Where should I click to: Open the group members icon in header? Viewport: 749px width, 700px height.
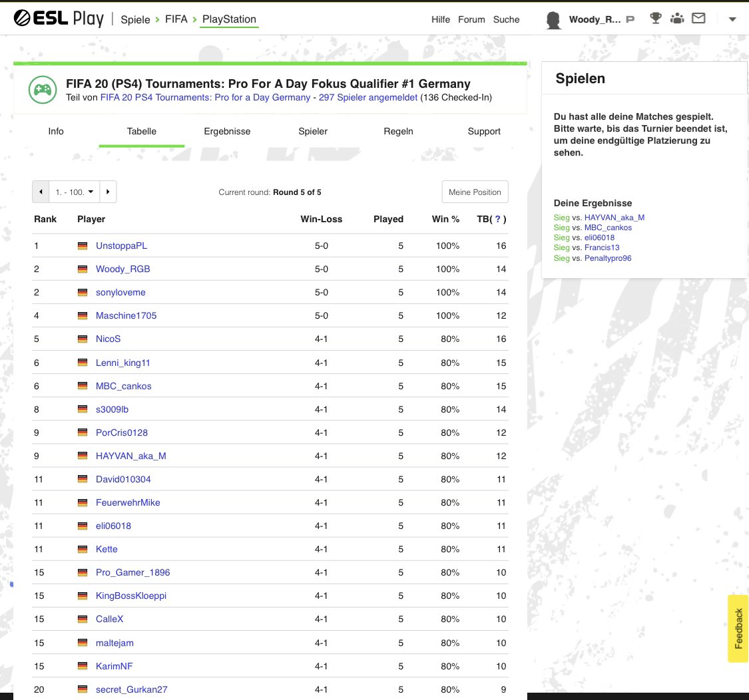[x=677, y=19]
